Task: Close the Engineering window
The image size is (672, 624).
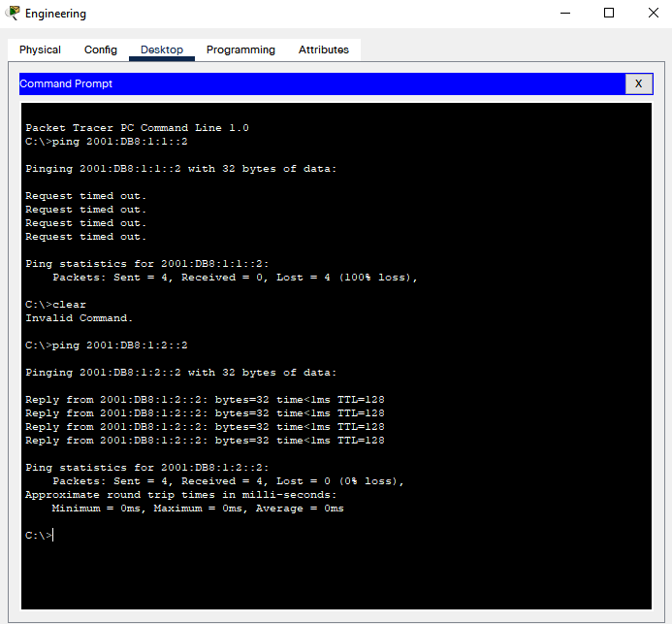Action: click(654, 13)
